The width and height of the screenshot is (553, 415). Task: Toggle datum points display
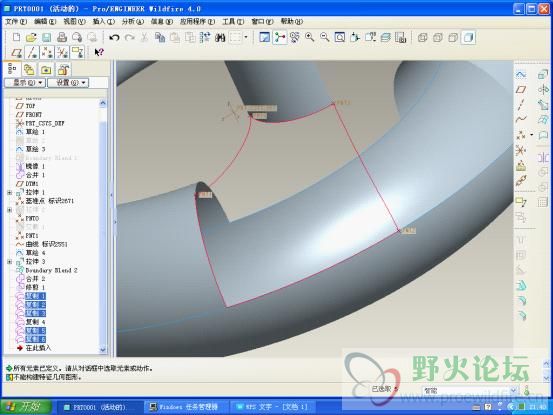coord(47,53)
